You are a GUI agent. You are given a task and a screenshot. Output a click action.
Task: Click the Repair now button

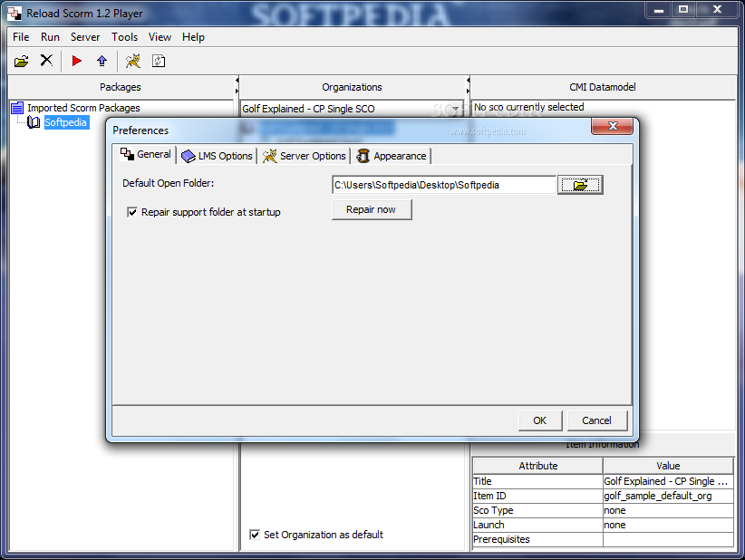coord(372,209)
